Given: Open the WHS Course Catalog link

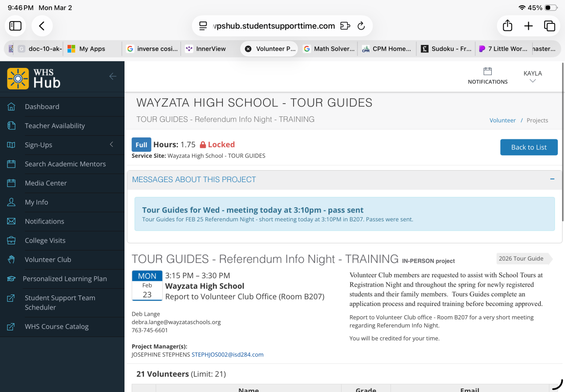Looking at the screenshot, I should pyautogui.click(x=56, y=327).
